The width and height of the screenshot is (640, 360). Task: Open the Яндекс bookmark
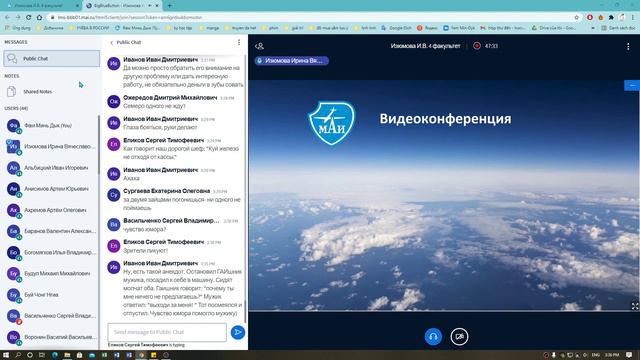(x=427, y=28)
